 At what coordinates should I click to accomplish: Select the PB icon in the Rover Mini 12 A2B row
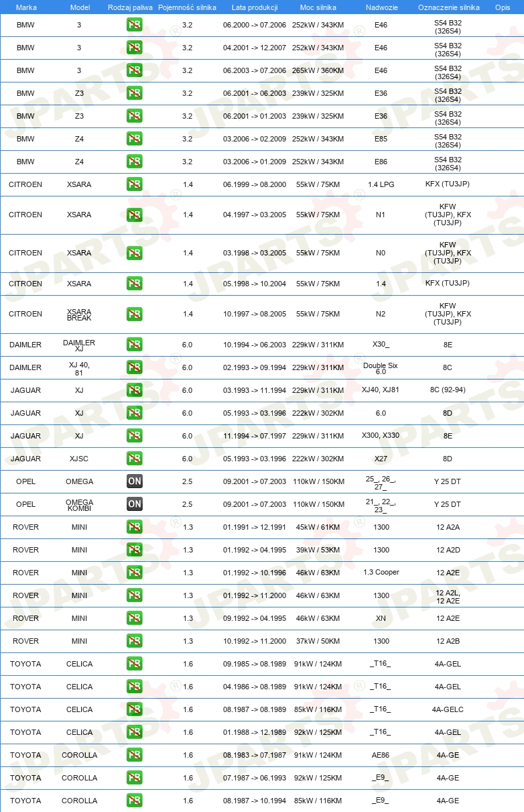(x=134, y=642)
